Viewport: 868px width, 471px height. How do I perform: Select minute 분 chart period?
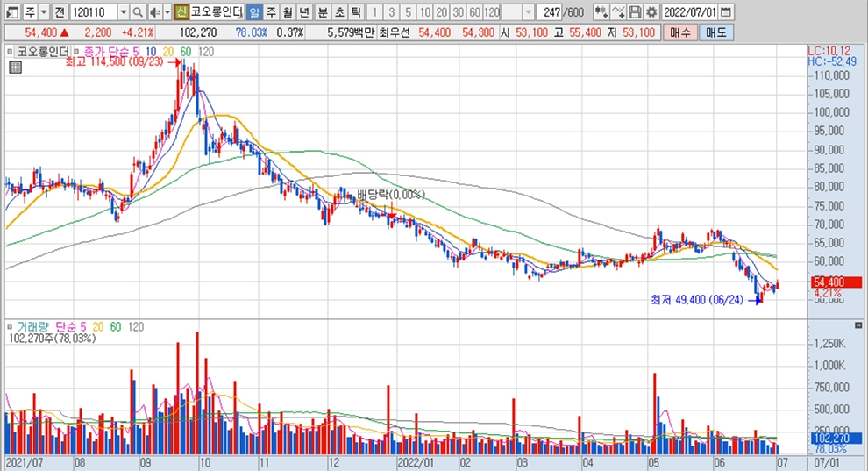pos(324,11)
